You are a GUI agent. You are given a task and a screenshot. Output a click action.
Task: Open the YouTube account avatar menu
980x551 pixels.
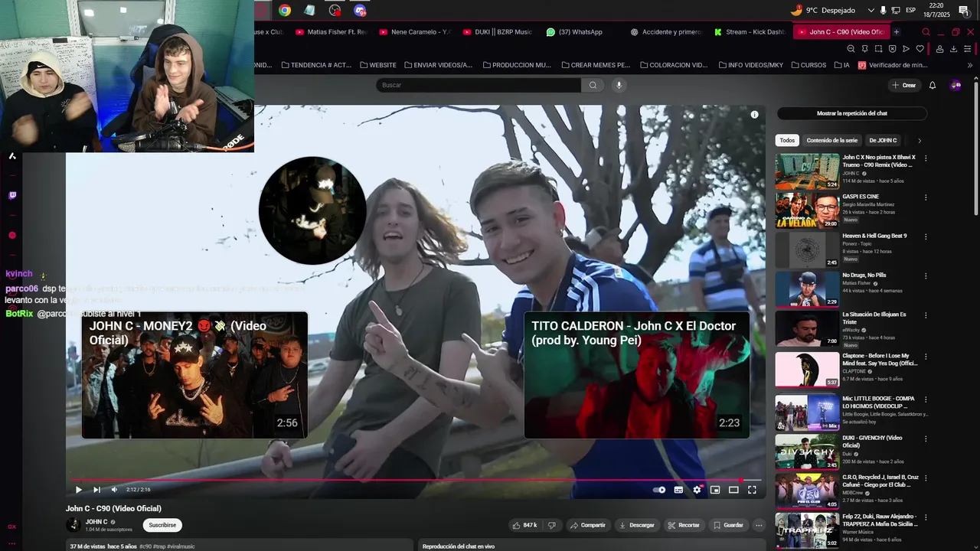point(955,85)
